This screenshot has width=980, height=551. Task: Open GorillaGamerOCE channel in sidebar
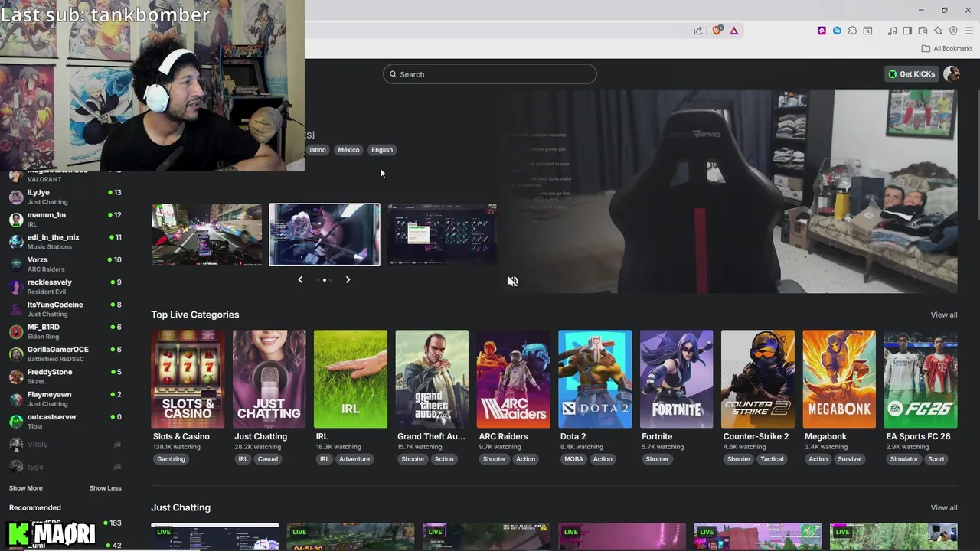(x=64, y=354)
